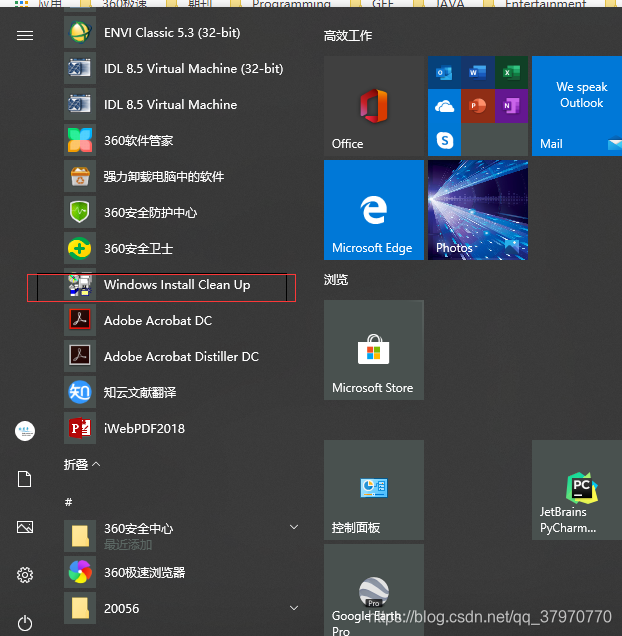Open 360软件管家 colorful icon

80,140
